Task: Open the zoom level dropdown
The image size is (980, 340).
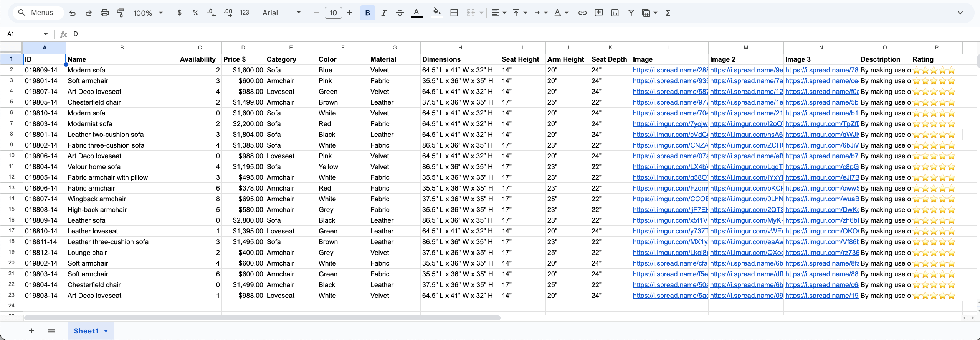Action: 148,13
